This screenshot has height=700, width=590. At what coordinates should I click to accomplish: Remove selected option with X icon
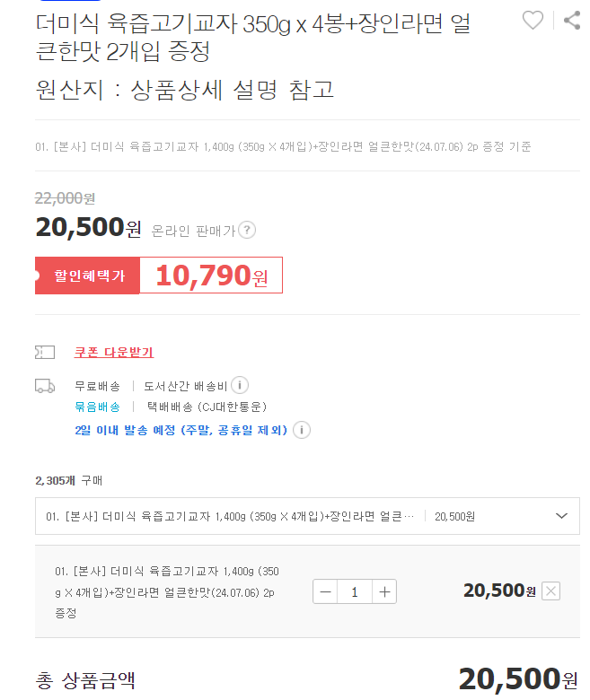[550, 591]
